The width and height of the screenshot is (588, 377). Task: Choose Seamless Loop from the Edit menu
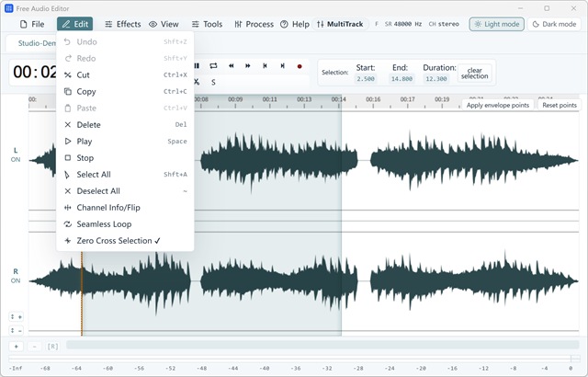[x=125, y=224]
